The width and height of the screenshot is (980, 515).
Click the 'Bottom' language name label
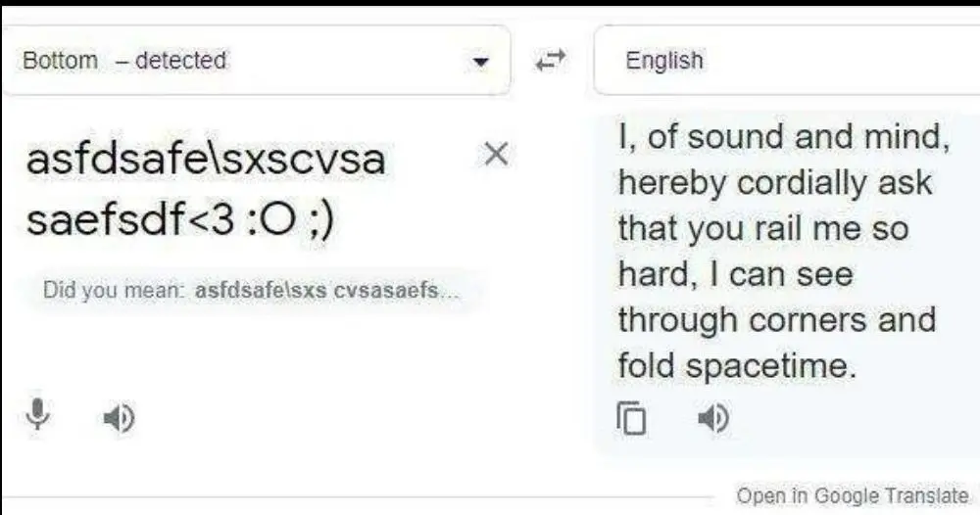(60, 61)
